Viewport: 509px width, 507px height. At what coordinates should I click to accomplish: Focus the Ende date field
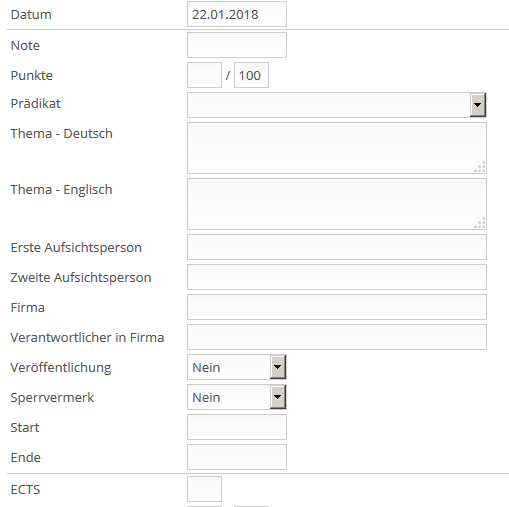[x=237, y=457]
